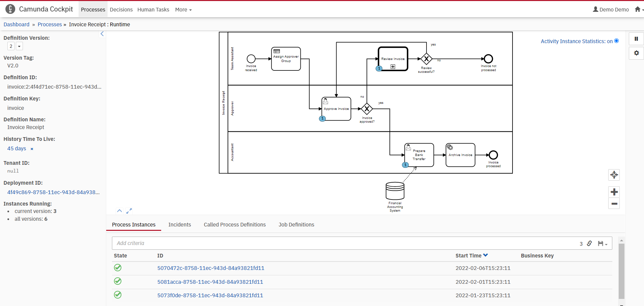Open the Decisions menu item

tap(121, 10)
